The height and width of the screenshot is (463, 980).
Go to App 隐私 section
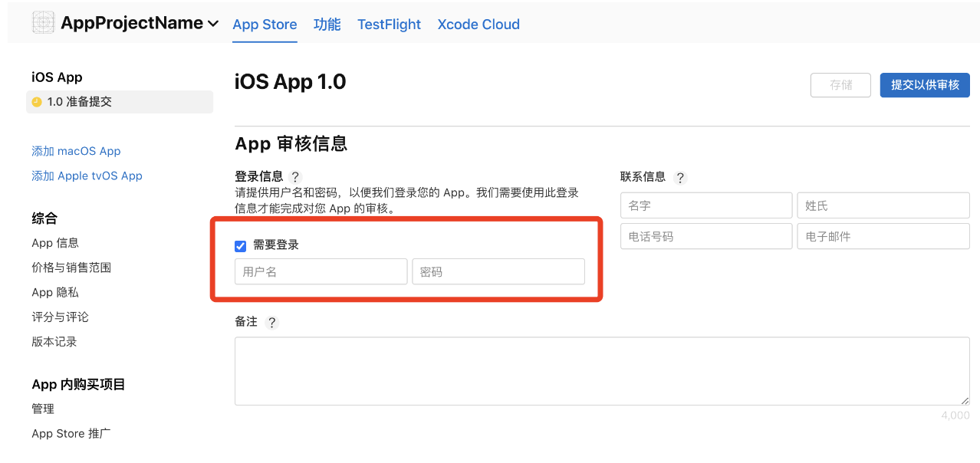click(55, 292)
